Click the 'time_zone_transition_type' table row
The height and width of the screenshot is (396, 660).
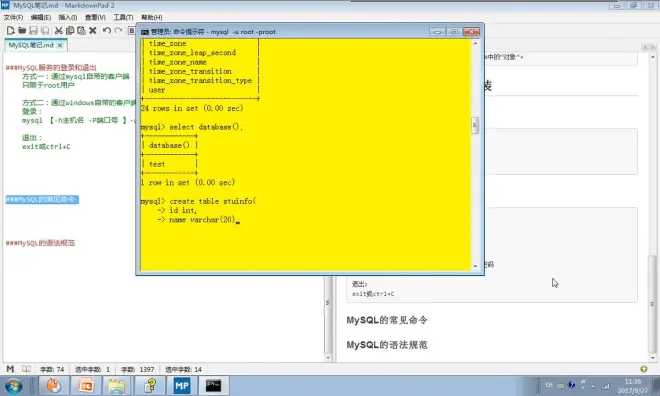(x=200, y=80)
